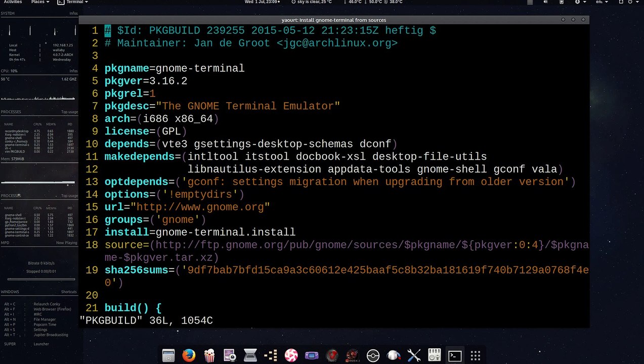644x364 pixels.
Task: Open Popcorn Time from the dock
Action: pyautogui.click(x=209, y=355)
